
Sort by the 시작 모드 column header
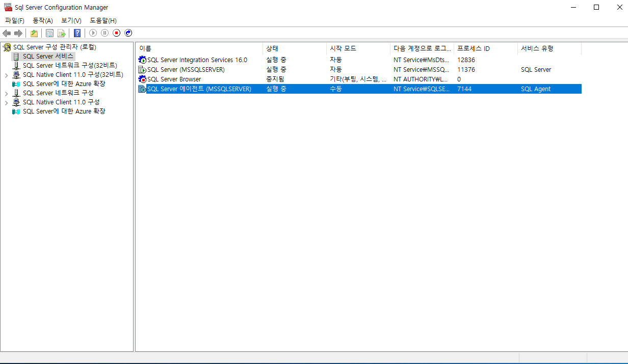pos(358,48)
